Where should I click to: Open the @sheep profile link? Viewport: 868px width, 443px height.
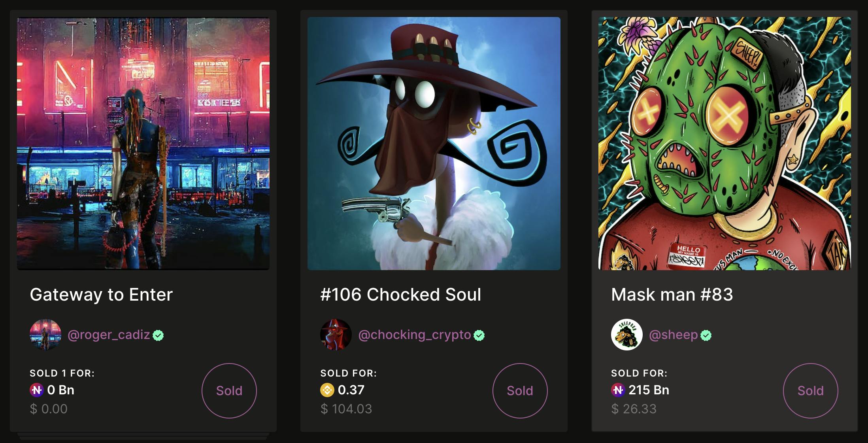(x=674, y=335)
